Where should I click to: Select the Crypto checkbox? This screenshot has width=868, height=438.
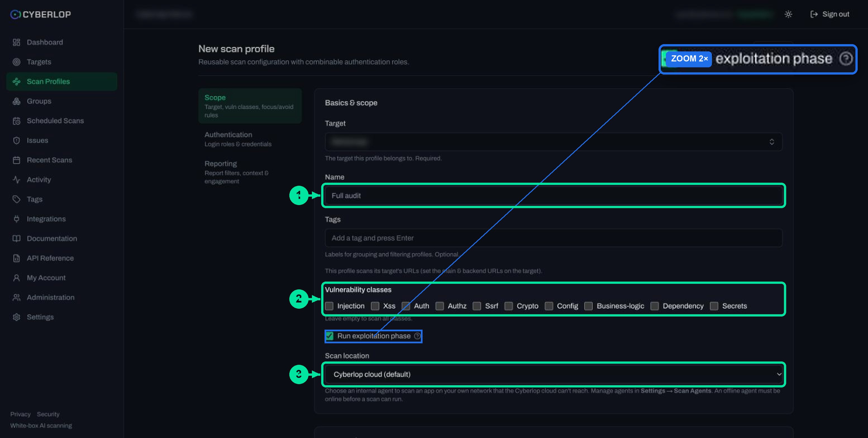[509, 306]
